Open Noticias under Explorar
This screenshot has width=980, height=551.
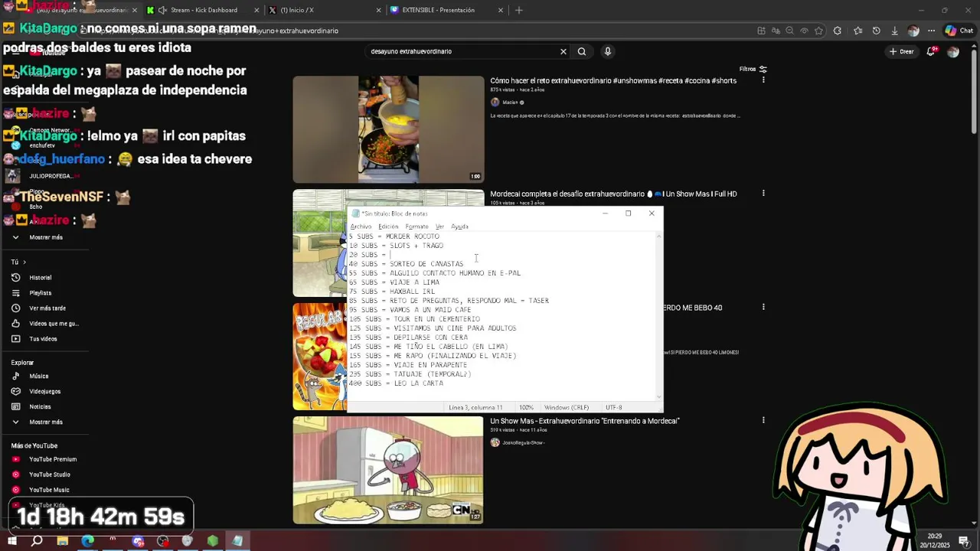(40, 407)
